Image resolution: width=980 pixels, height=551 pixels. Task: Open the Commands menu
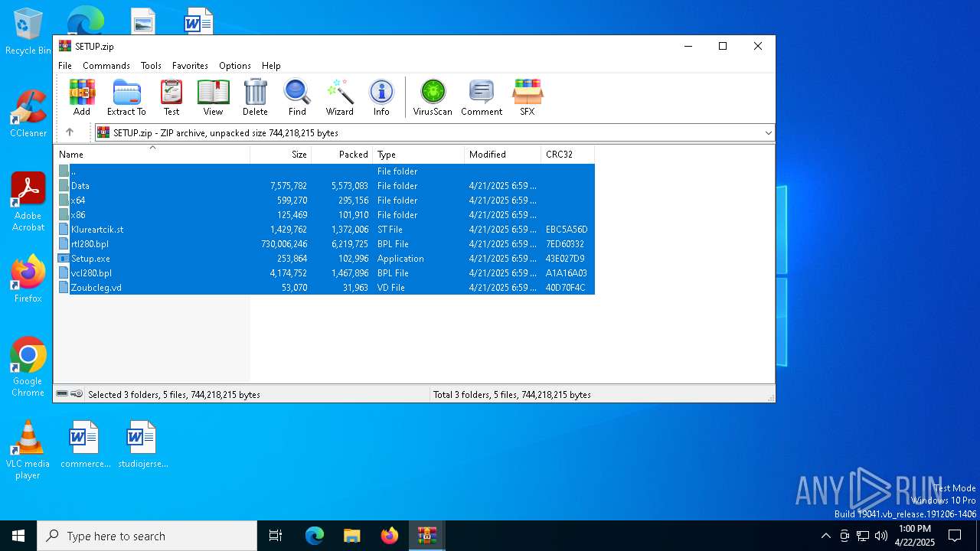point(106,66)
